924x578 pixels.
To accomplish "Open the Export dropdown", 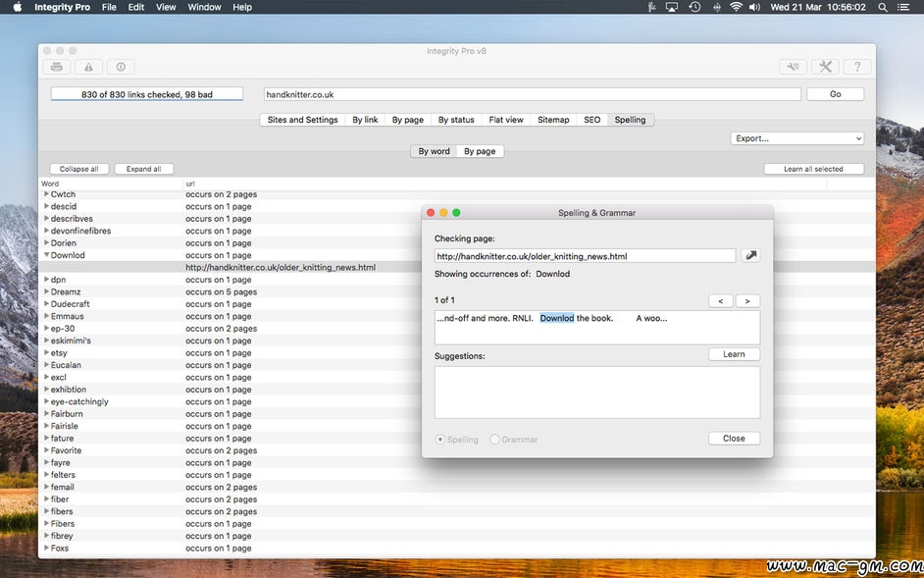I will pos(797,138).
